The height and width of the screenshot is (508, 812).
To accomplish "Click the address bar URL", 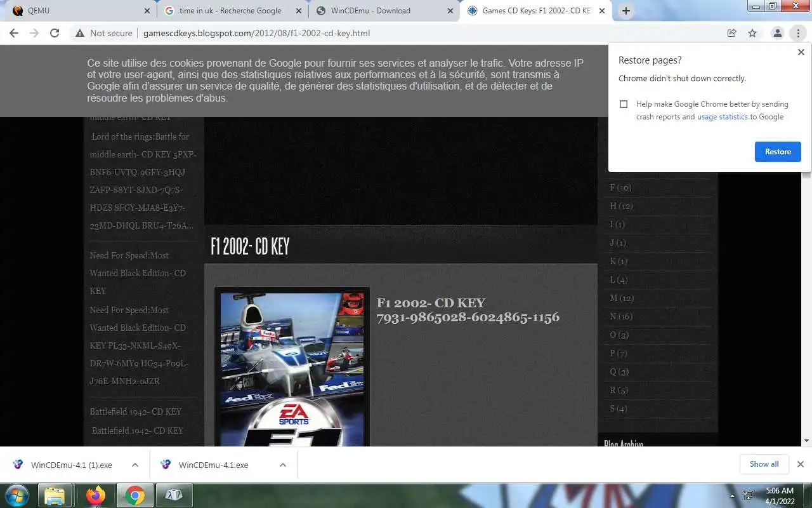I will [257, 33].
